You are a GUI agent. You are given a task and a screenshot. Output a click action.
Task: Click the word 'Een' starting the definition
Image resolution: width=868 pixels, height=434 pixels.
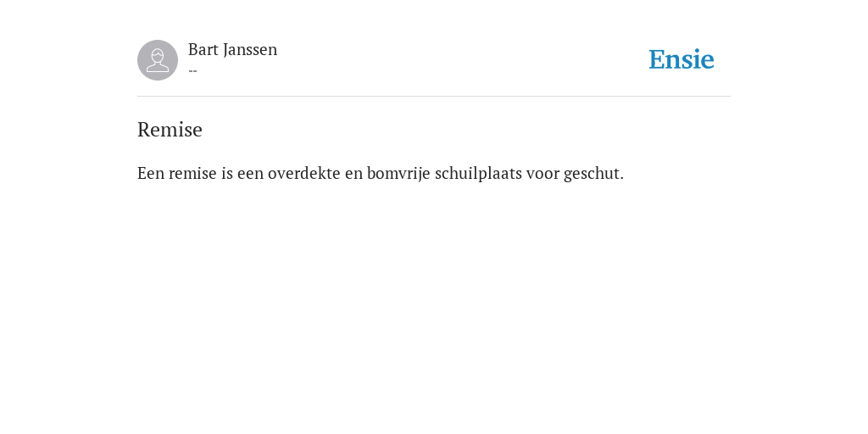[x=151, y=173]
